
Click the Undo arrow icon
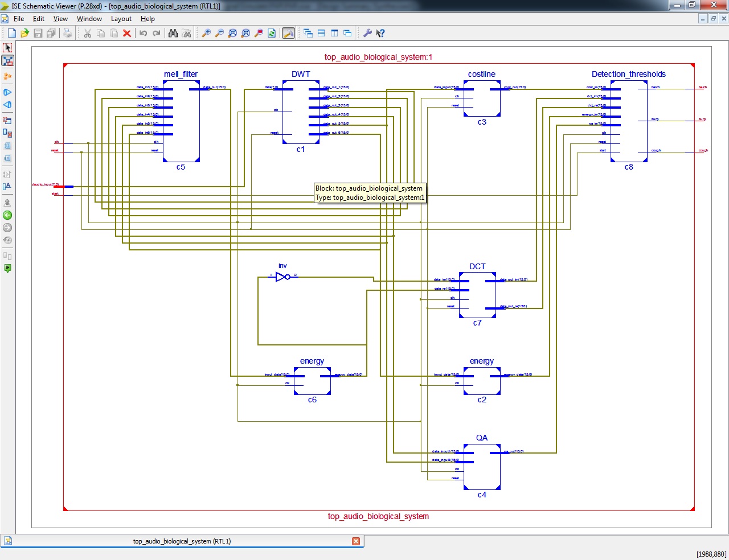(144, 34)
